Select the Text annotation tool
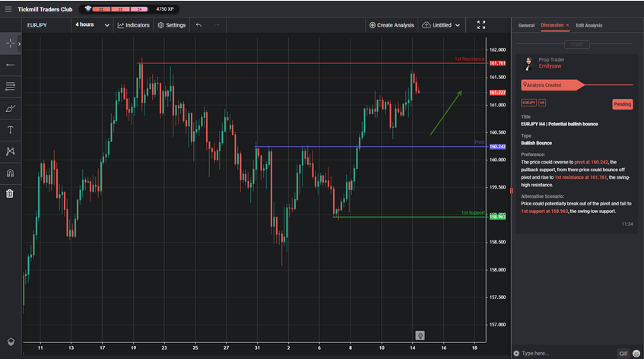The image size is (644, 359). point(11,130)
